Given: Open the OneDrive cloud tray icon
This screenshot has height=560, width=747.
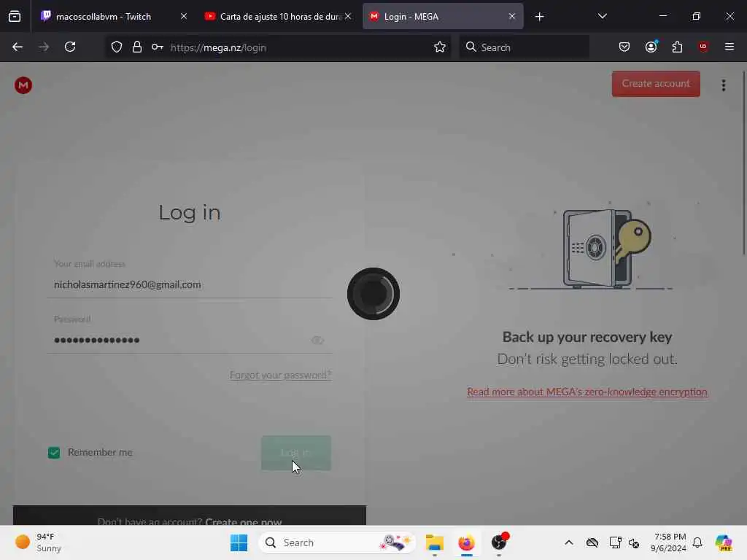Looking at the screenshot, I should (x=592, y=542).
